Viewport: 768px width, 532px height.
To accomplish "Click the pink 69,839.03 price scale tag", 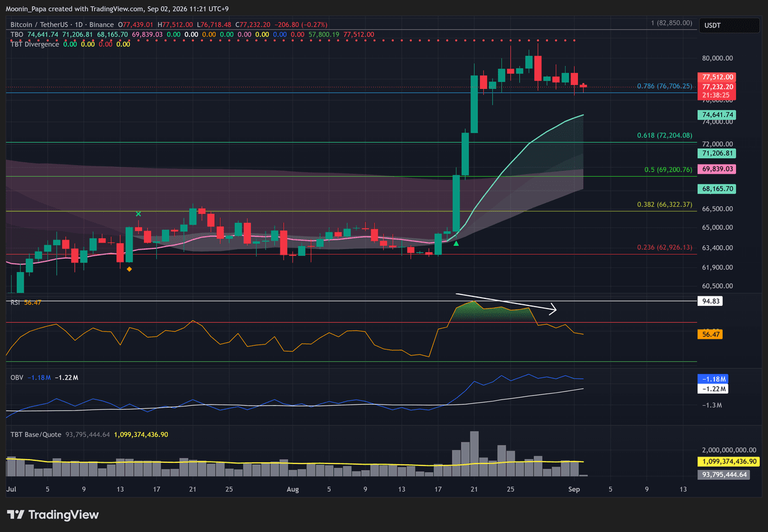I will 717,169.
